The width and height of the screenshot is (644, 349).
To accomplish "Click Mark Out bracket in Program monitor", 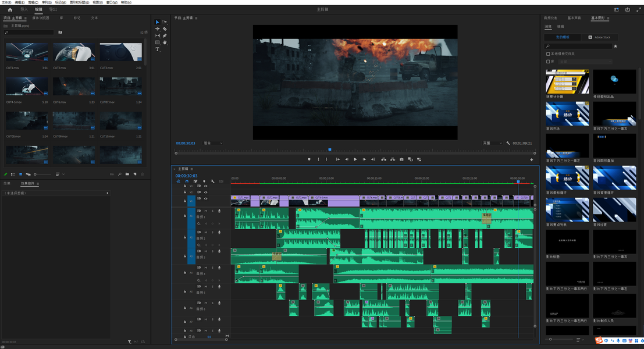I will coord(326,159).
